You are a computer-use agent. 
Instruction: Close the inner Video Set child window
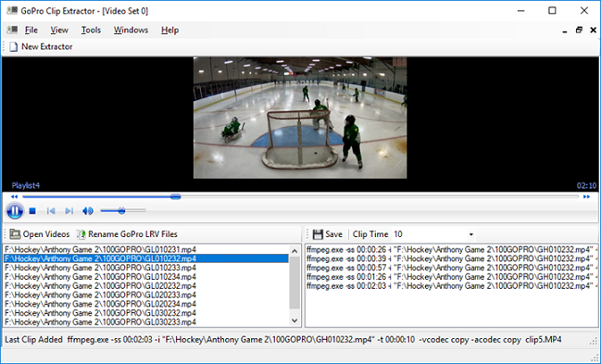593,30
